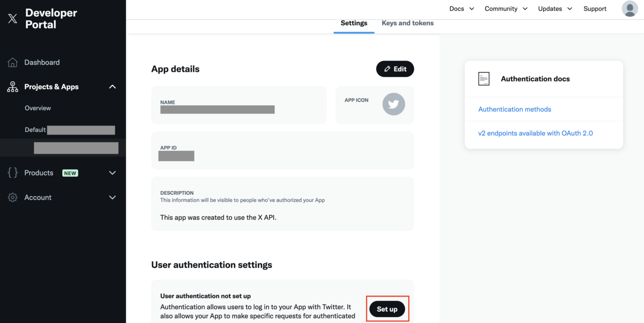Click the NEW badge beside Products
The image size is (644, 323).
(70, 173)
